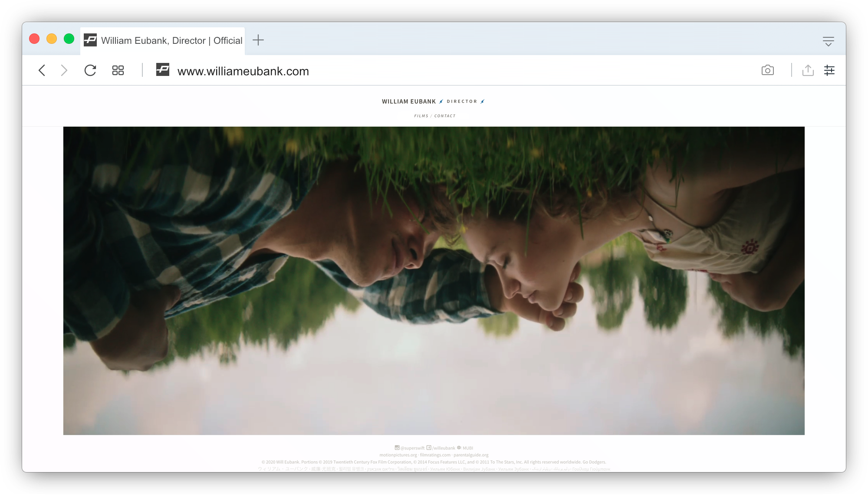Viewport: 868px width, 499px height.
Task: Minimize the window with yellow button
Action: click(52, 39)
